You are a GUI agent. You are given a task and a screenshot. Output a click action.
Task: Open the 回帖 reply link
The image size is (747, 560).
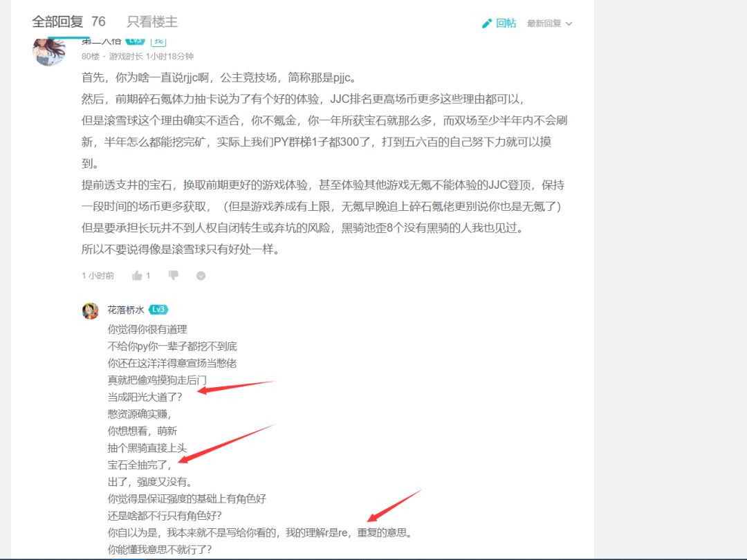[x=506, y=23]
